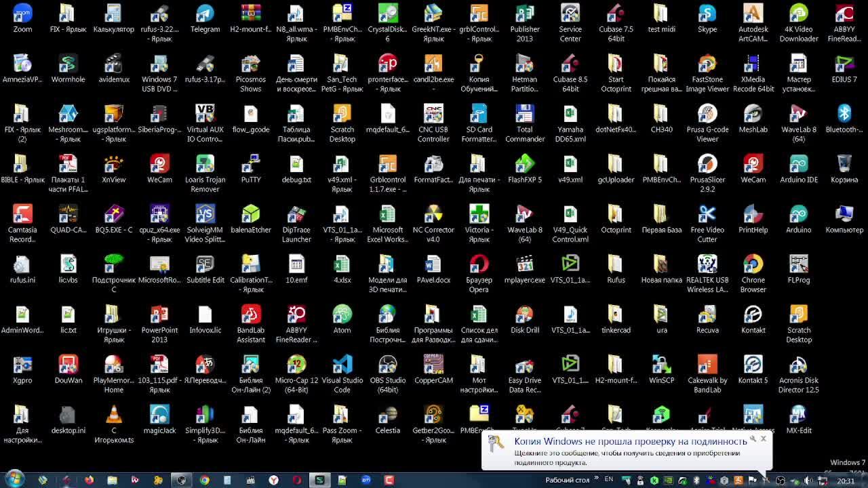Screen dimensions: 868x488
Task: Launch Telegram from the desktop
Action: point(205,19)
